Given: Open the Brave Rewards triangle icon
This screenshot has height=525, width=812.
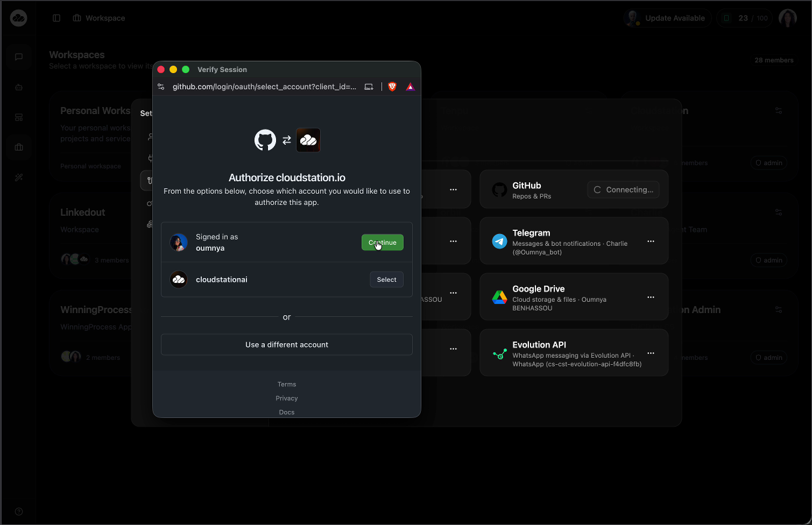Looking at the screenshot, I should tap(410, 87).
